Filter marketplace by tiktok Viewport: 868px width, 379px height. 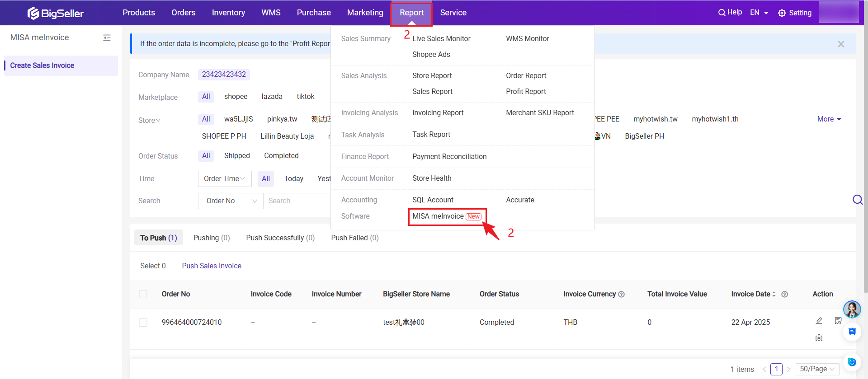pos(306,97)
